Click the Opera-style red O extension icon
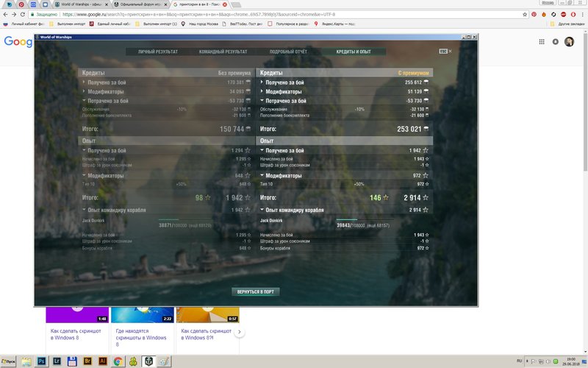Viewport: 588px width, 368px height. click(x=573, y=14)
